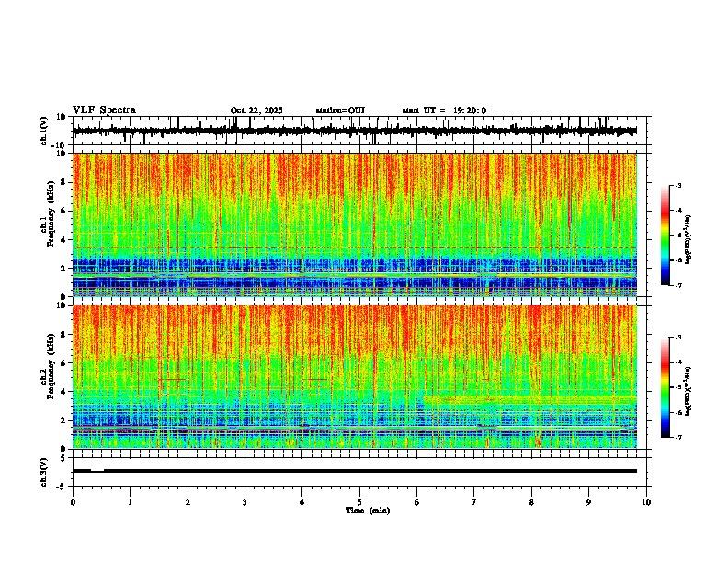The image size is (728, 563).
Task: Click ch.1 frequency axis tick "8"
Action: click(64, 182)
